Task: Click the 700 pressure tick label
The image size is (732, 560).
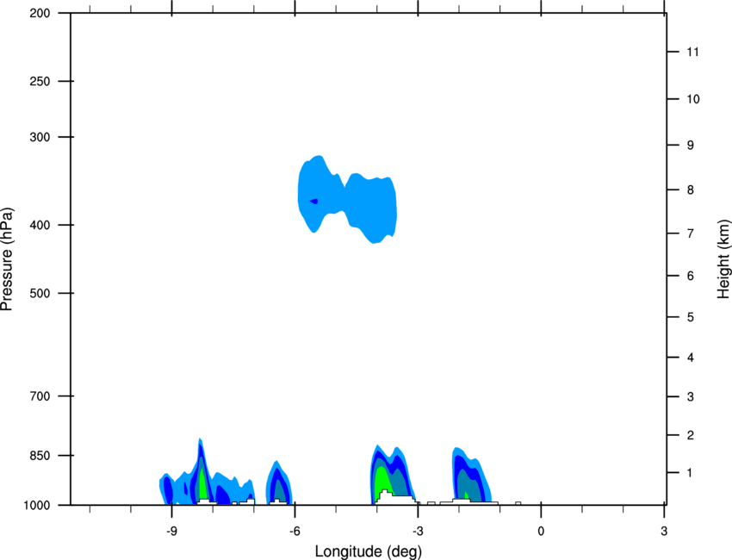Action: click(40, 396)
